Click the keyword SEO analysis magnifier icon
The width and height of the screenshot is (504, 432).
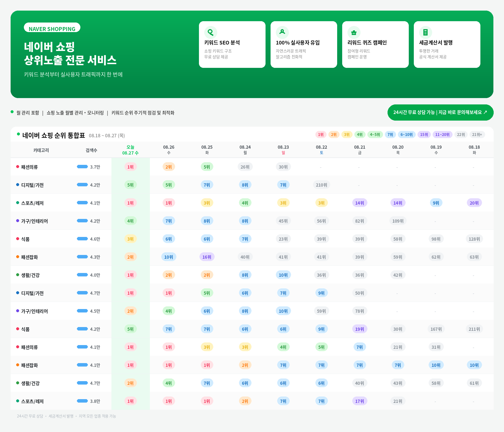click(211, 32)
